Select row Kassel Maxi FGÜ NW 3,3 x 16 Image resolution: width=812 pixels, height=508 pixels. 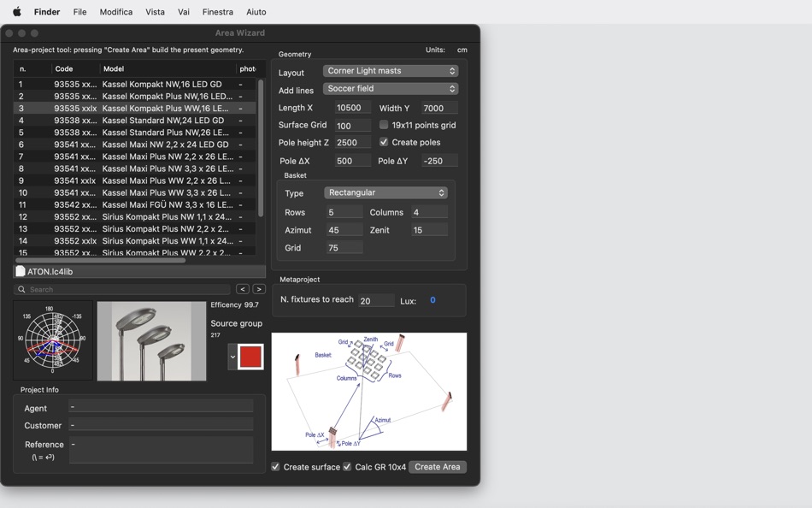pos(135,204)
